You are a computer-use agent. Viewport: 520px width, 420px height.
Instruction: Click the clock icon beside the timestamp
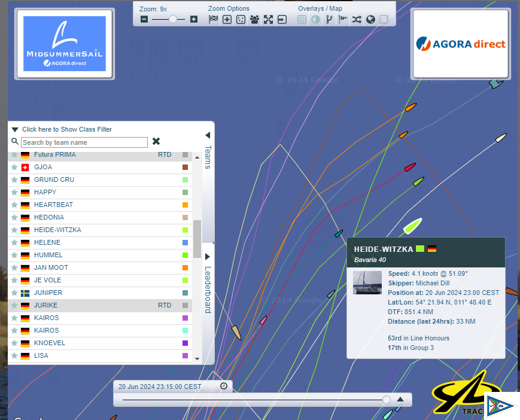point(223,386)
